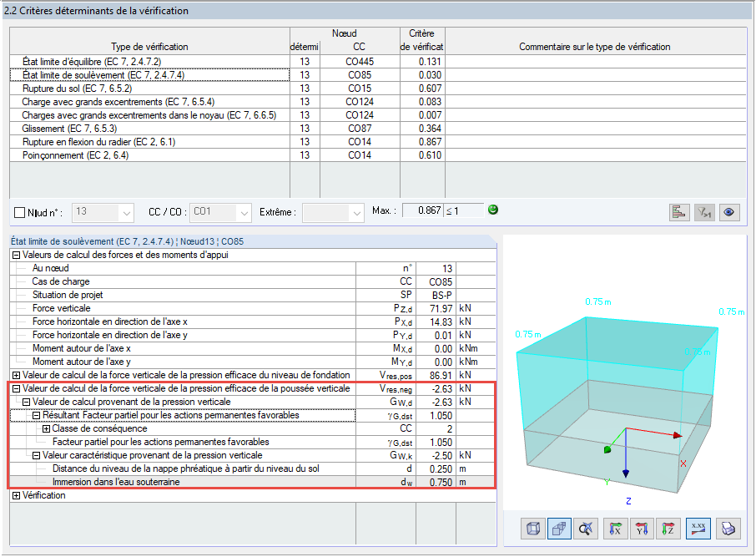Click the Max. value field 0.867
Screen dimensions: 756x557
coord(422,210)
